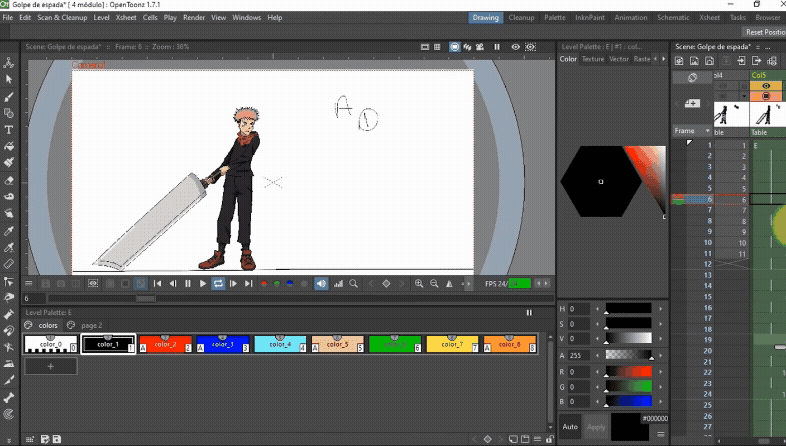The width and height of the screenshot is (786, 446).
Task: Select the Iron tool
Action: click(9, 363)
